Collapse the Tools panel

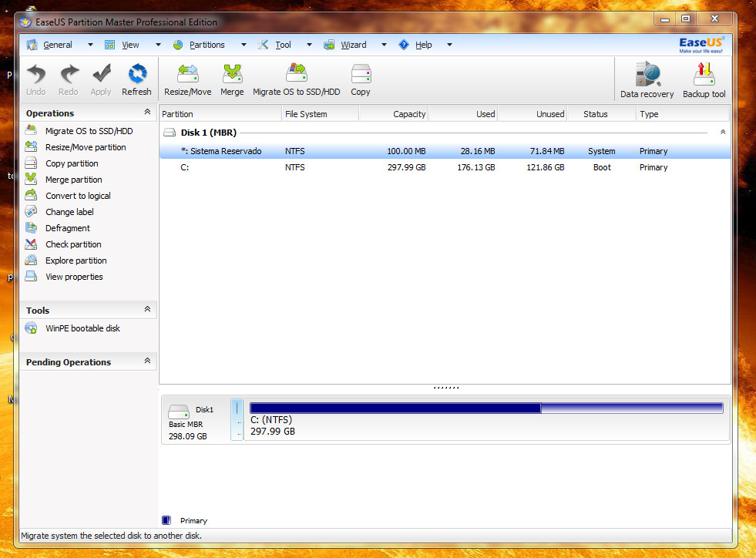pos(147,309)
